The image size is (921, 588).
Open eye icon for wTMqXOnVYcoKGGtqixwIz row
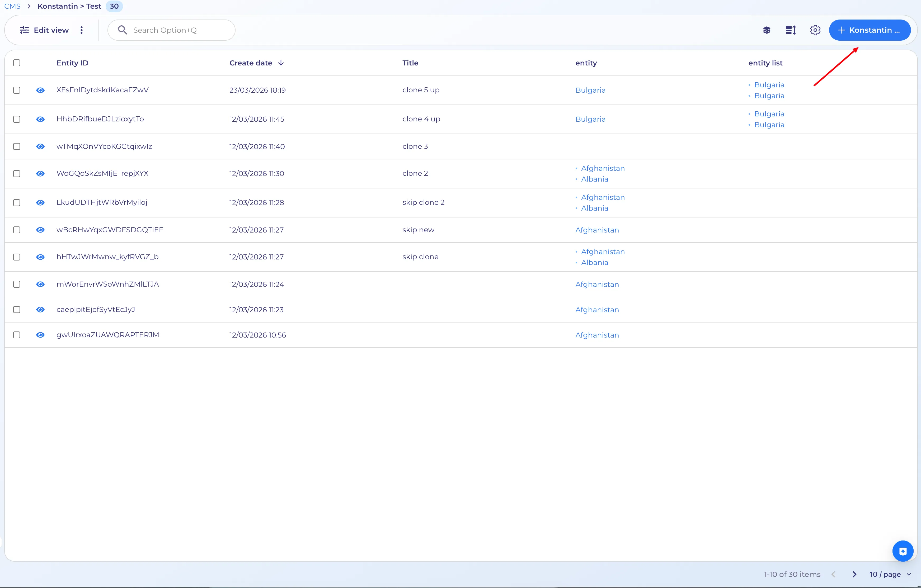(40, 146)
